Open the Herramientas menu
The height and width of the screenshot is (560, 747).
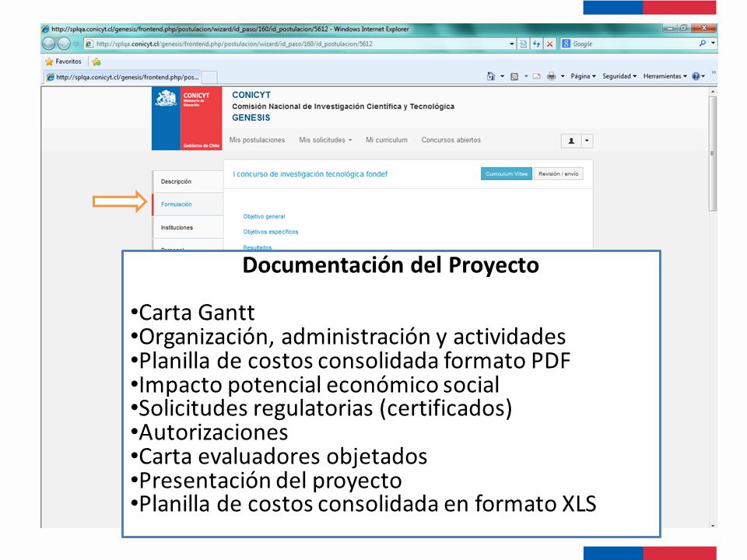coord(665,76)
